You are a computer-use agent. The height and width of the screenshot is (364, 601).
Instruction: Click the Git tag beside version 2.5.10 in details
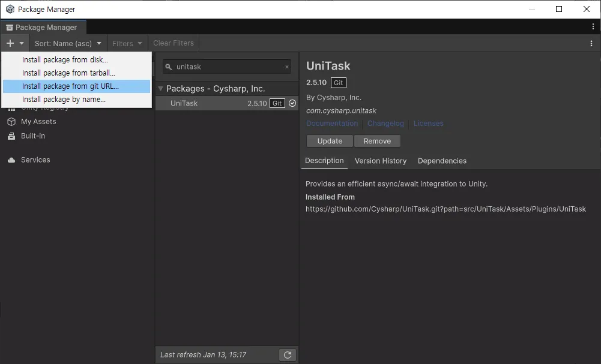tap(339, 83)
